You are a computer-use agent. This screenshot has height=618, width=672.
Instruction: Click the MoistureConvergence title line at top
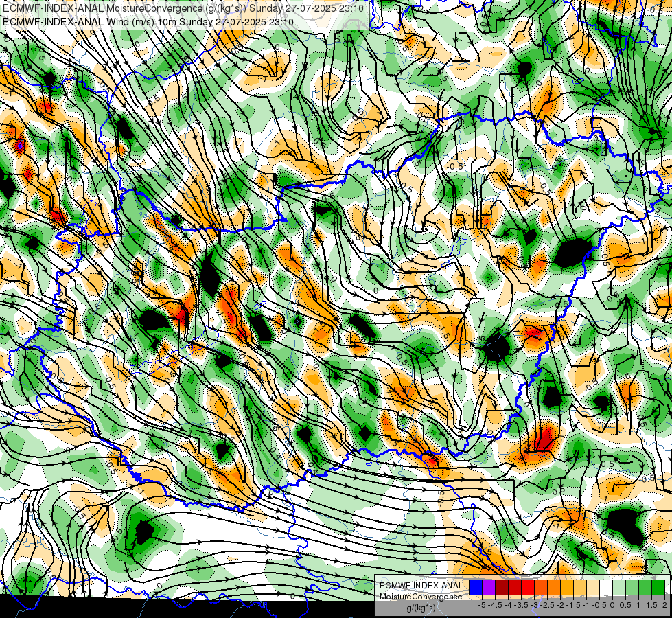click(x=183, y=8)
